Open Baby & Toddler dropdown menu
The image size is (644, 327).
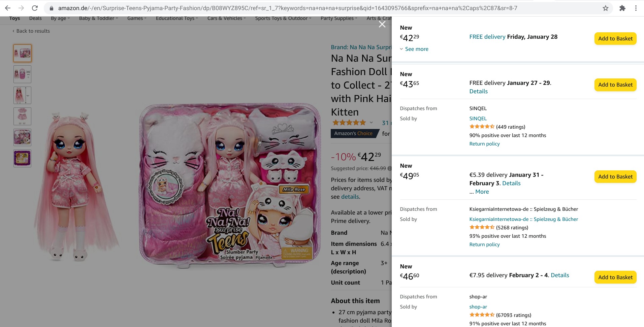98,18
